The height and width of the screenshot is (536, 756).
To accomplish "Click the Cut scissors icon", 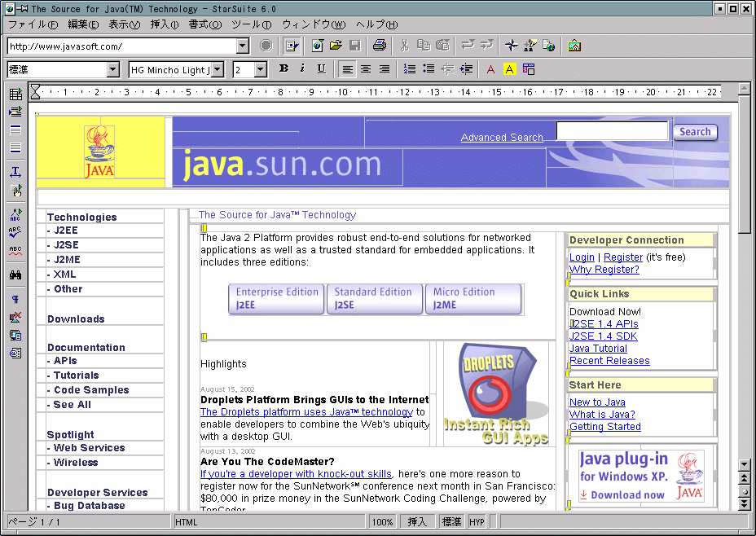I will click(x=405, y=46).
